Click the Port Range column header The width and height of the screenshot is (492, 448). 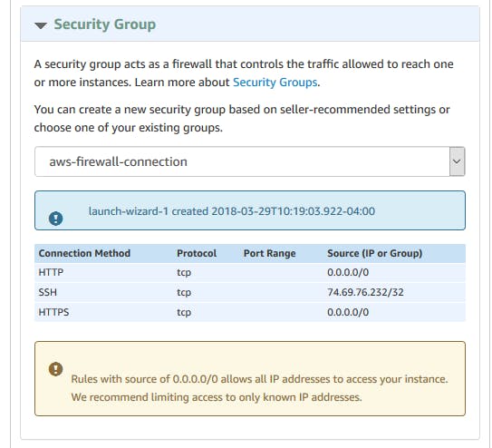[269, 253]
